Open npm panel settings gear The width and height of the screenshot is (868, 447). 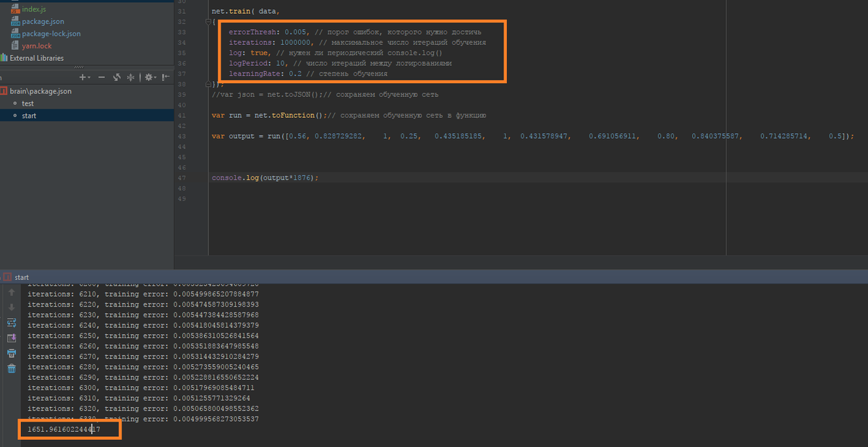(148, 77)
